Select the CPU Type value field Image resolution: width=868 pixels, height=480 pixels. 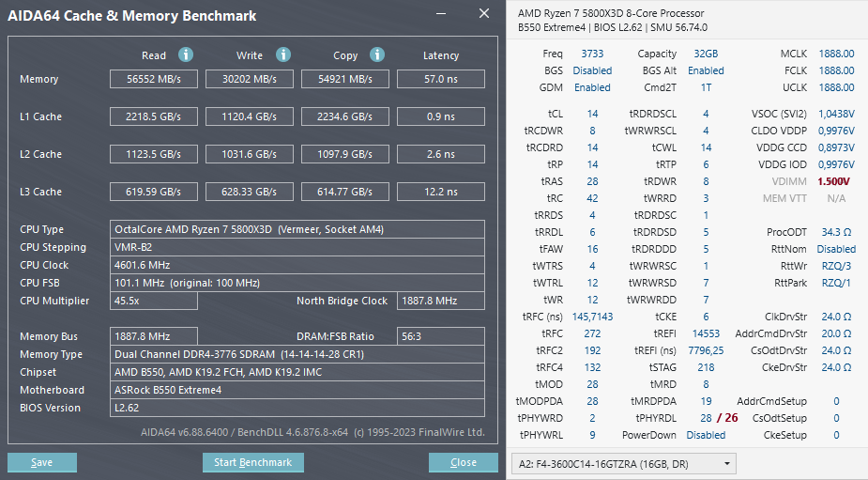297,229
